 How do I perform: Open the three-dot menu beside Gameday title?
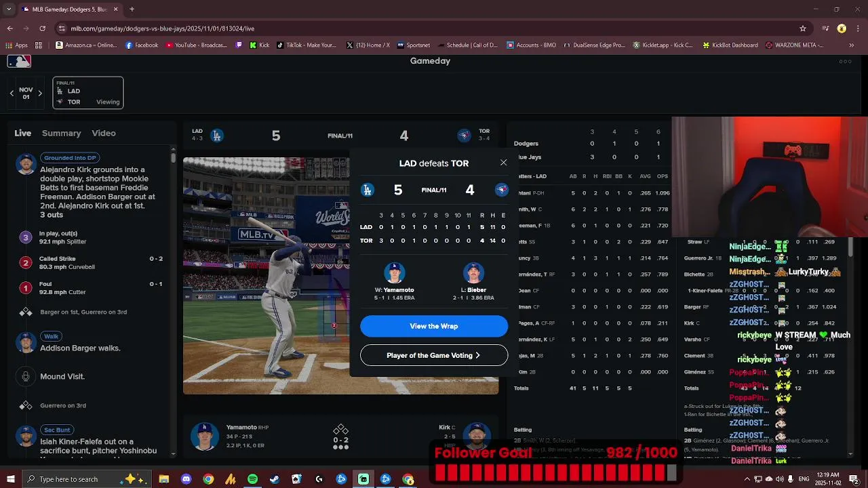(845, 61)
